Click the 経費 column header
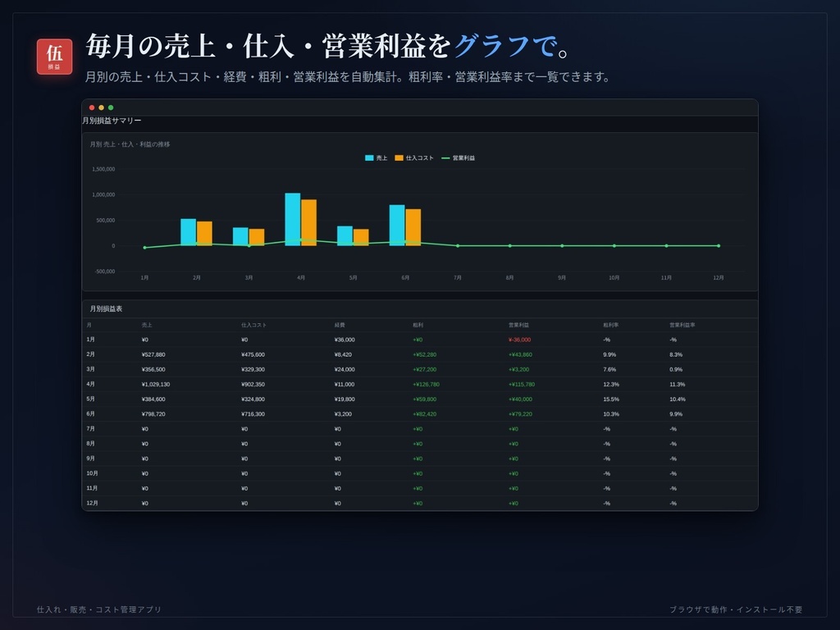Viewport: 840px width, 630px height. (340, 325)
